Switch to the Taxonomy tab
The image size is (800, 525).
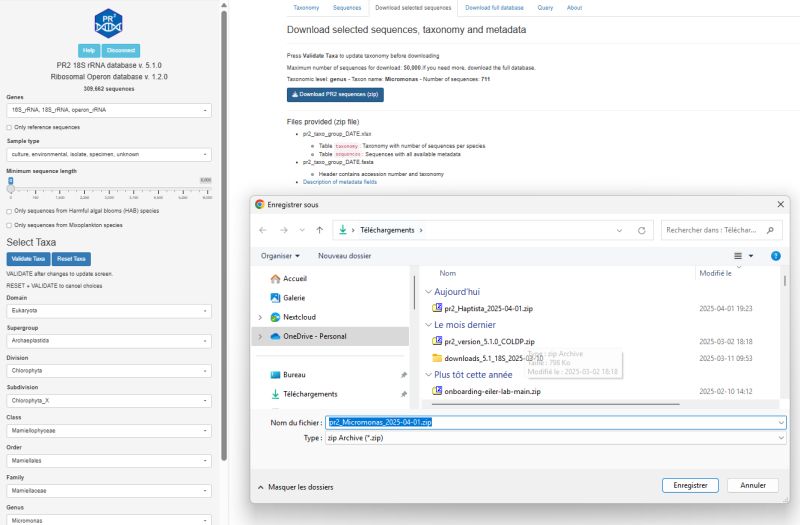(x=306, y=8)
